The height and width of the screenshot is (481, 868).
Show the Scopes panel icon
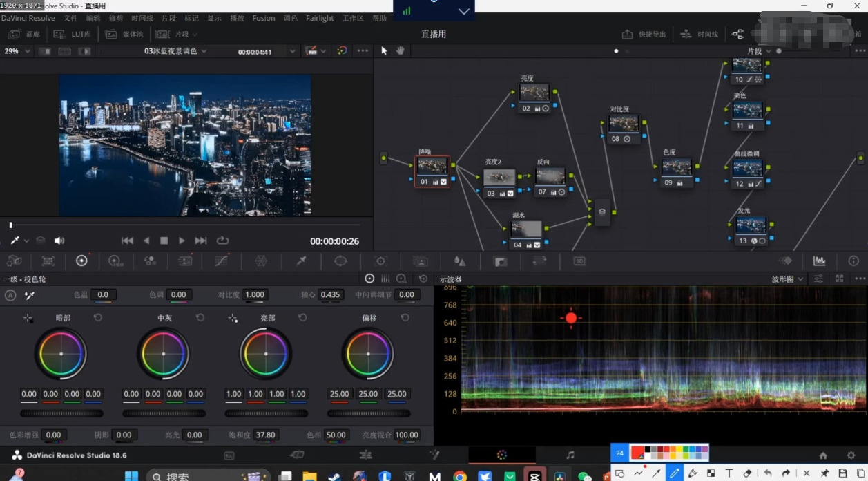[x=819, y=261]
